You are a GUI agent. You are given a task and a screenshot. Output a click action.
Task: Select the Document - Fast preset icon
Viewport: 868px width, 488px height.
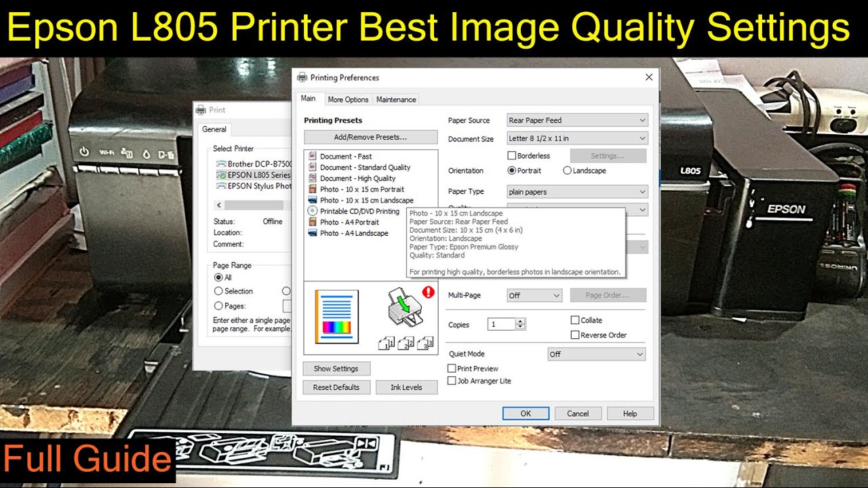pyautogui.click(x=313, y=156)
